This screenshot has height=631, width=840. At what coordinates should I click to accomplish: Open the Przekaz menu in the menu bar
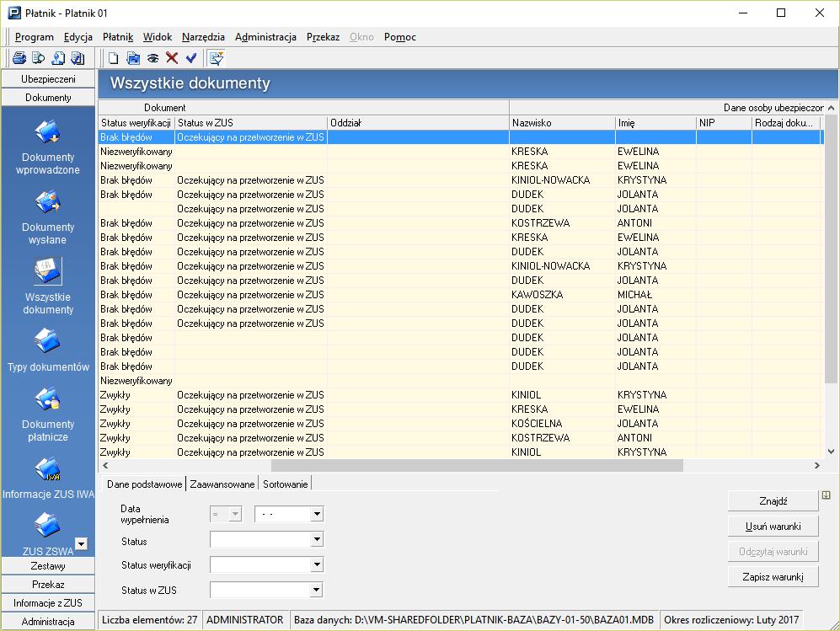323,37
